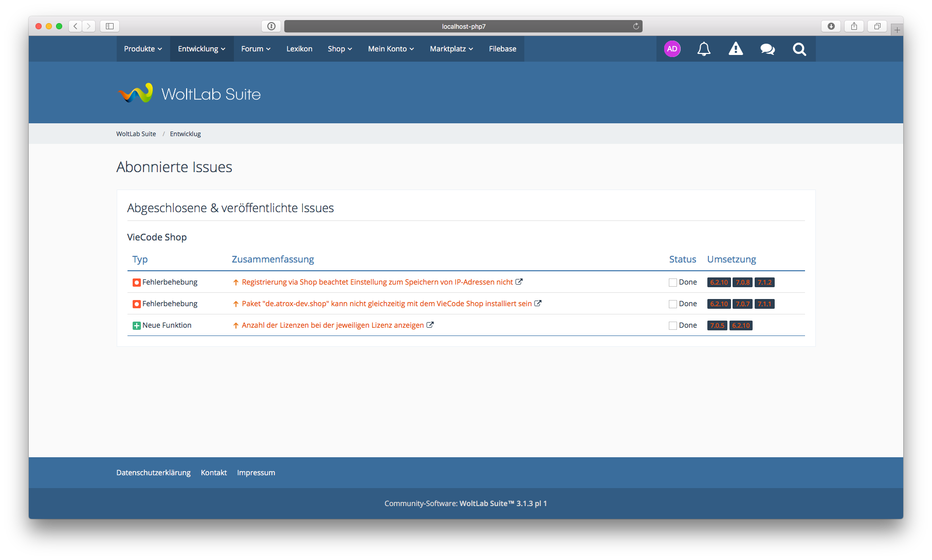Open the Datenschutzerklärung footer link

pos(153,473)
